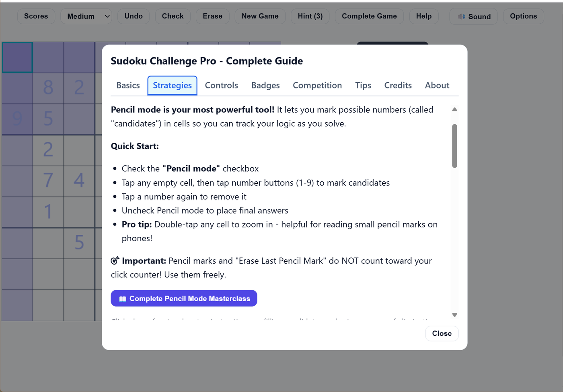
Task: Open Complete Pencil Mode Masterclass book button
Action: (x=184, y=298)
